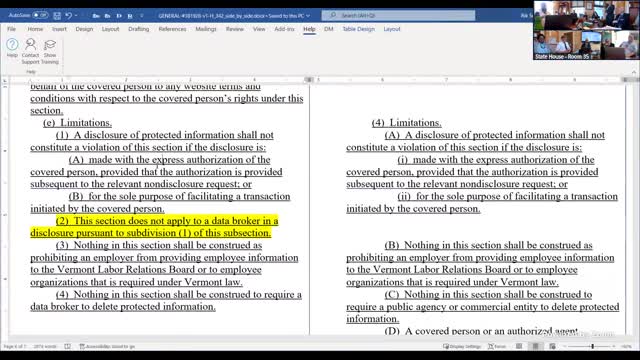The width and height of the screenshot is (640, 360).
Task: Click the search magnifier icon
Action: click(333, 15)
